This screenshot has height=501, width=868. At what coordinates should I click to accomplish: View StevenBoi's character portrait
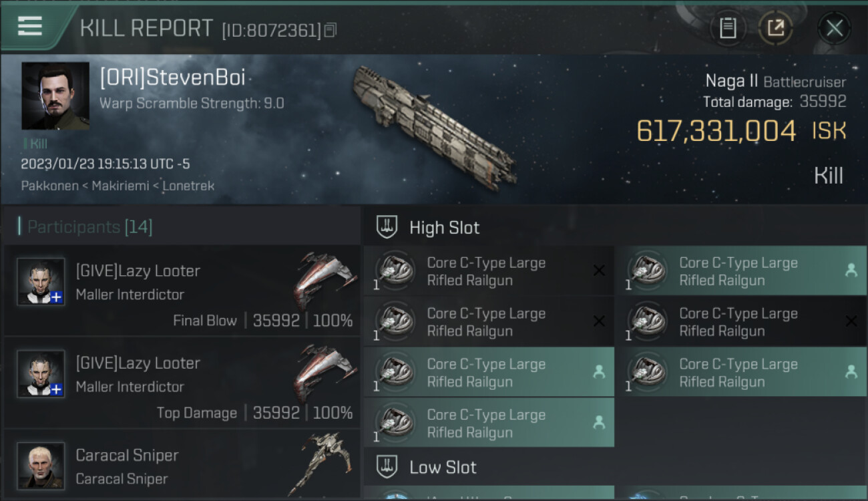pyautogui.click(x=55, y=96)
